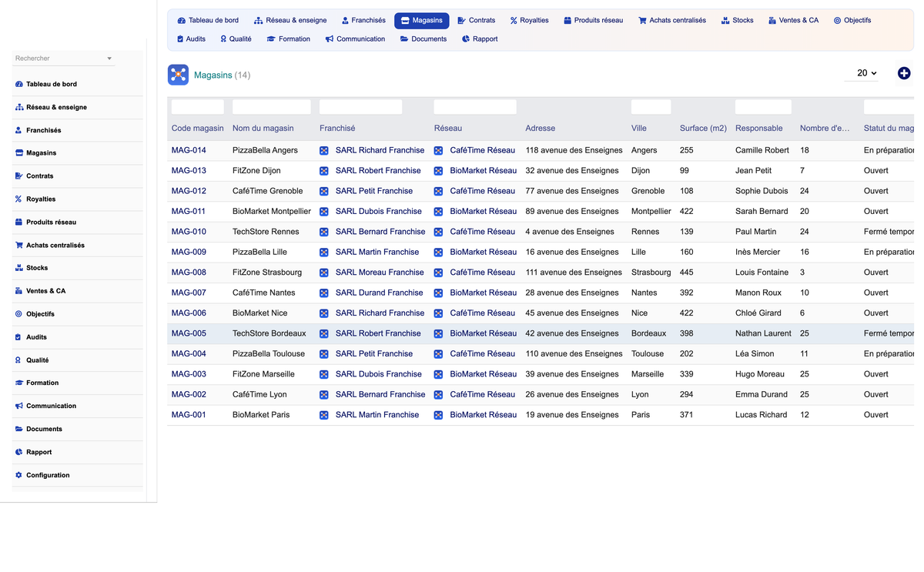Image resolution: width=924 pixels, height=572 pixels.
Task: Click the Franchisé column filter field
Action: tap(360, 107)
